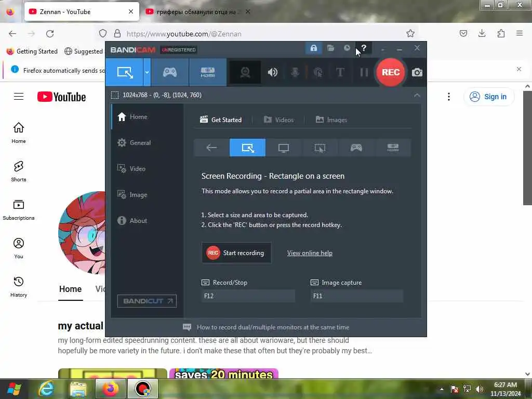Open the YouTube guide hamburger menu
This screenshot has width=532, height=399.
(x=19, y=97)
